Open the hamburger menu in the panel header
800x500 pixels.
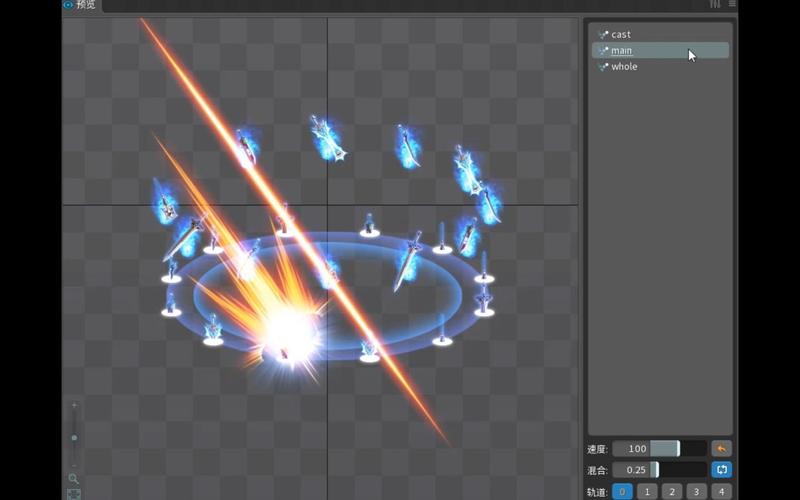pos(732,4)
